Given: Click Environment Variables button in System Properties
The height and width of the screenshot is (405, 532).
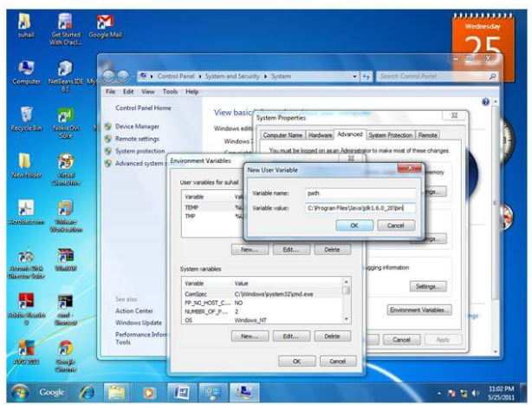Looking at the screenshot, I should coord(419,310).
